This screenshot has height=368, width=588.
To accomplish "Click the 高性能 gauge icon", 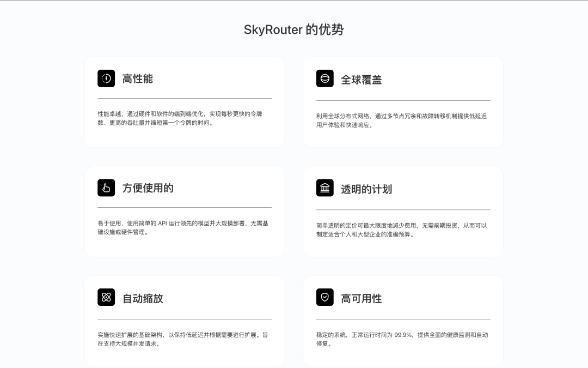I will tap(106, 79).
